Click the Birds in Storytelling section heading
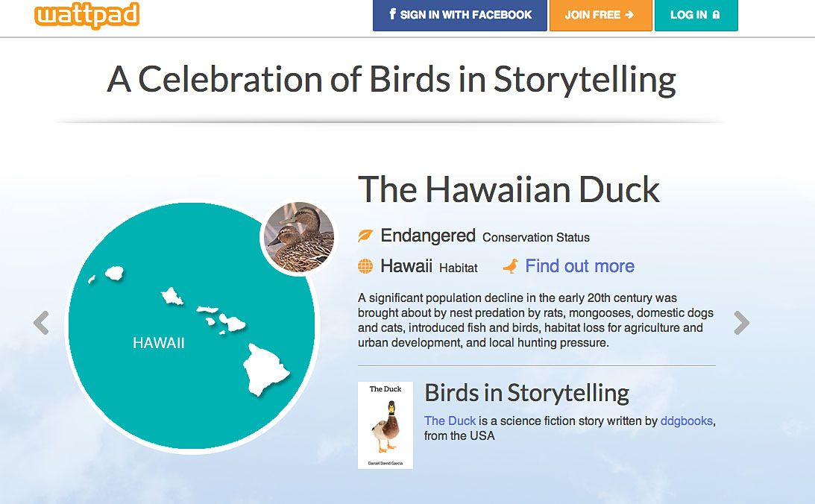 click(x=526, y=393)
